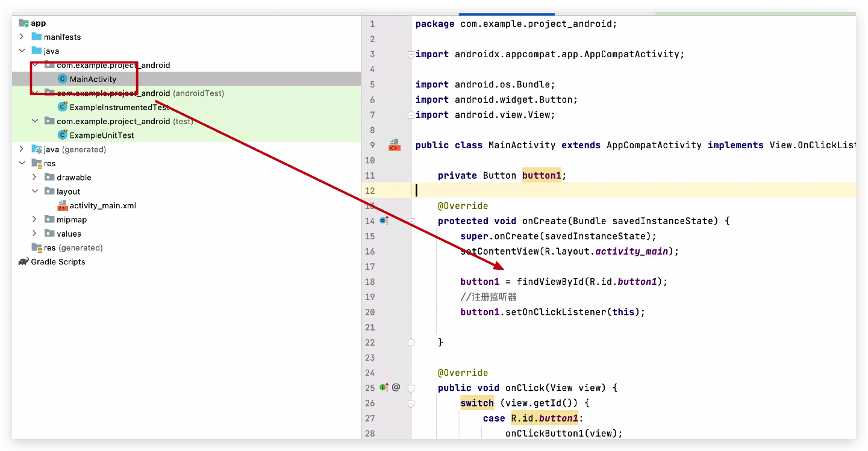Fold the onCreate method at line 14
868x451 pixels.
pyautogui.click(x=411, y=221)
